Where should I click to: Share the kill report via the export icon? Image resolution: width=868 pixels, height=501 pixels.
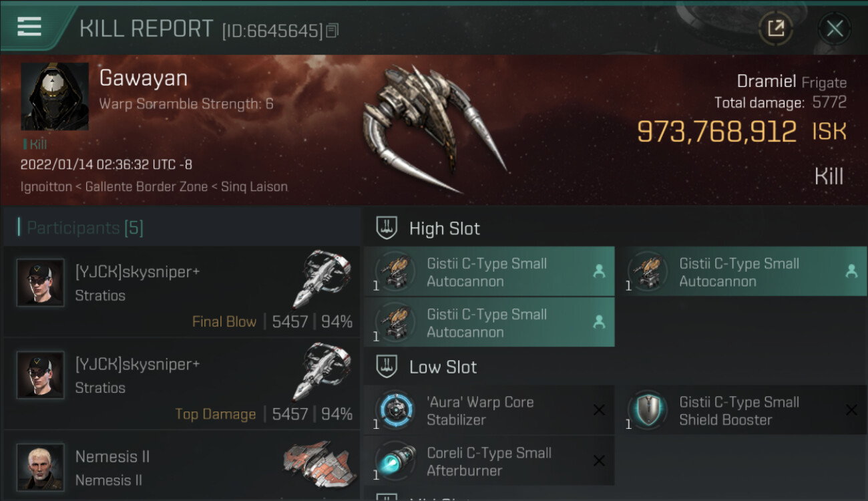pos(776,28)
